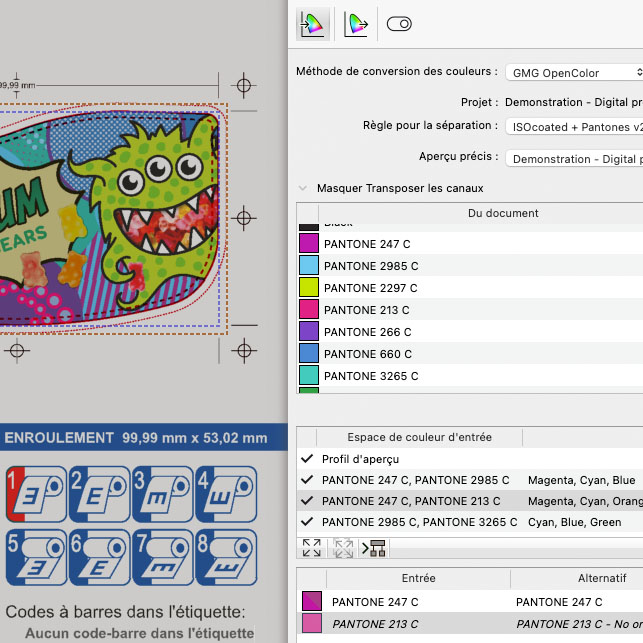This screenshot has width=643, height=643.
Task: Click the ENROULEMENT 99,99 mm x 53,02 mm banner
Action: click(x=144, y=438)
